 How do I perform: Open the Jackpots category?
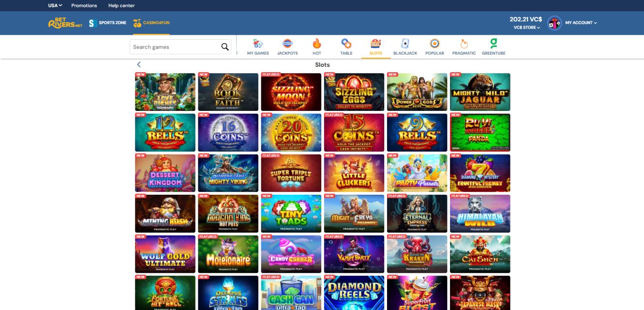click(287, 47)
